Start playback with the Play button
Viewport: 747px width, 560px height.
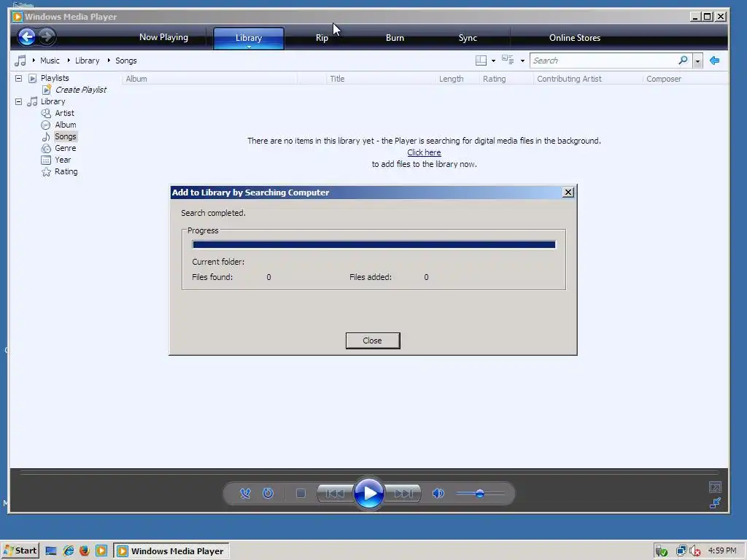(369, 494)
